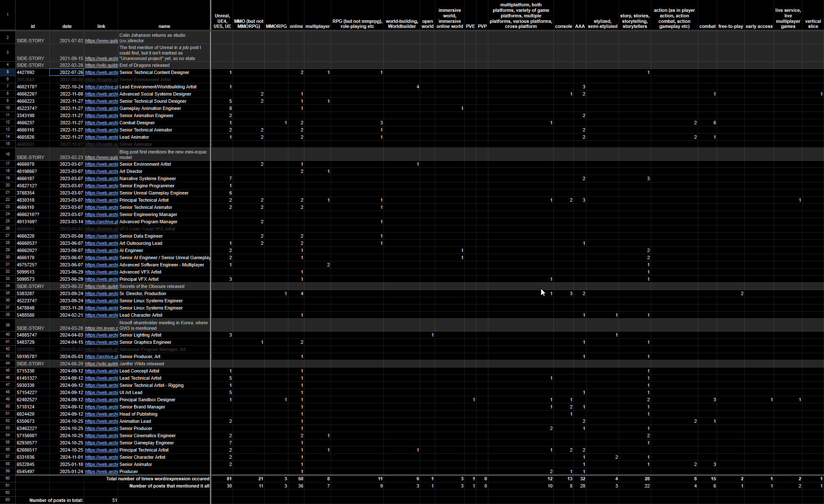Viewport: 824px width, 504px height.
Task: Select row header number 35
Action: (8, 293)
